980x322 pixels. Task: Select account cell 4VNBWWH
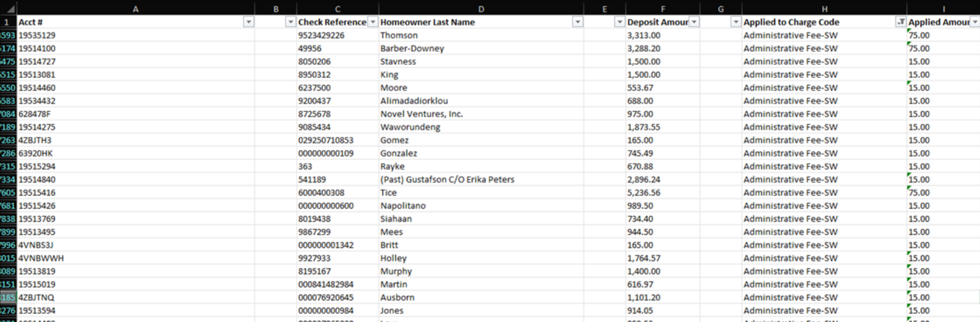coord(136,258)
